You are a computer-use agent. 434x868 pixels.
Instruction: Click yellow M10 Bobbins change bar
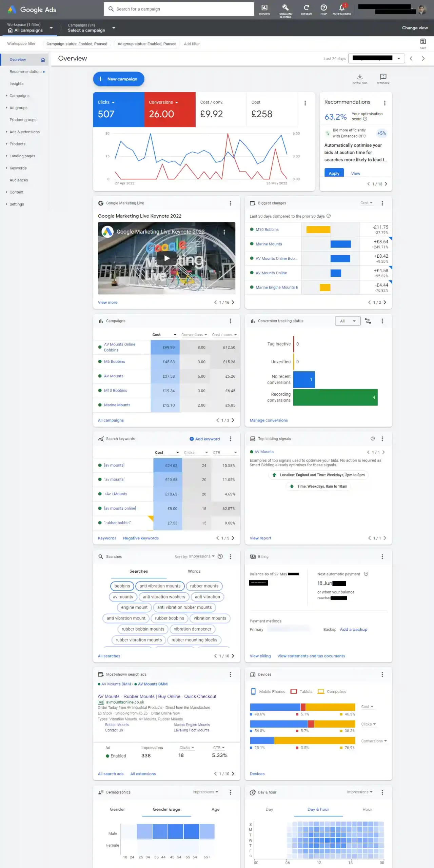[x=318, y=230]
